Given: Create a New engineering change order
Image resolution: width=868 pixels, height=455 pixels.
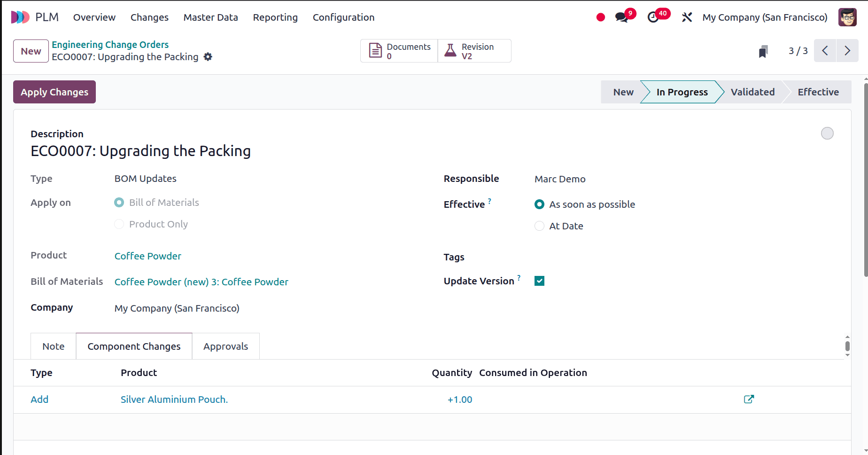Looking at the screenshot, I should click(31, 51).
